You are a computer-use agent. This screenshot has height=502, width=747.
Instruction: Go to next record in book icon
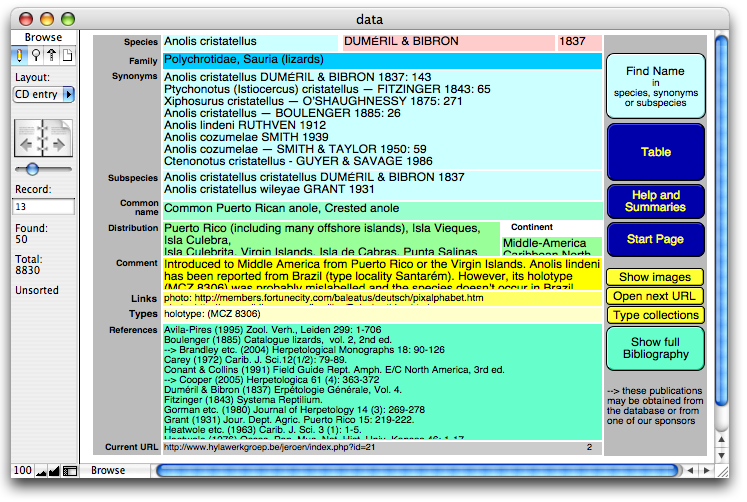(x=58, y=138)
